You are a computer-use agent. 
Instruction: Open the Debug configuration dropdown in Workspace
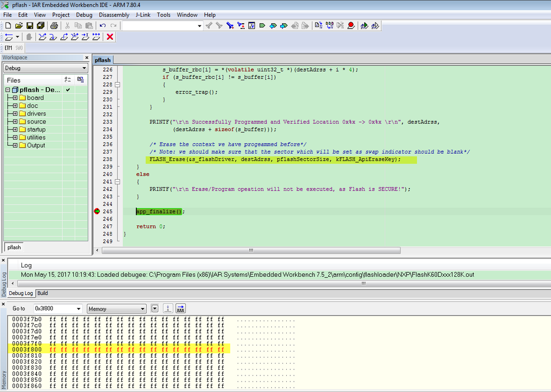pos(84,68)
